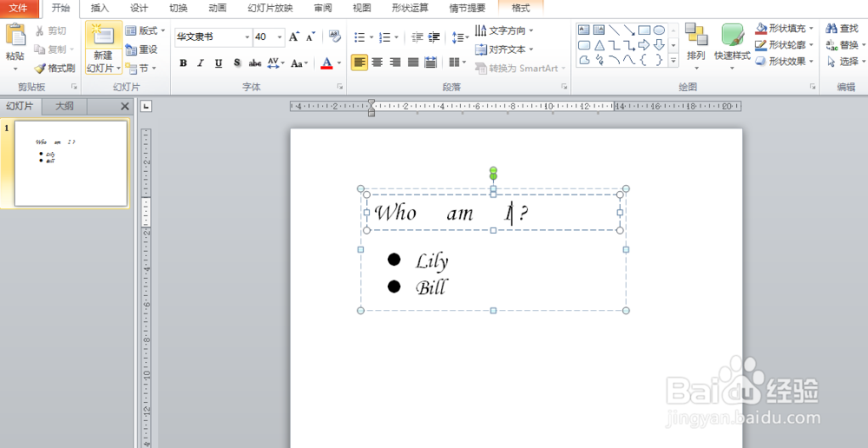Turn on center text alignment
Screen dimensions: 868x448
(378, 63)
